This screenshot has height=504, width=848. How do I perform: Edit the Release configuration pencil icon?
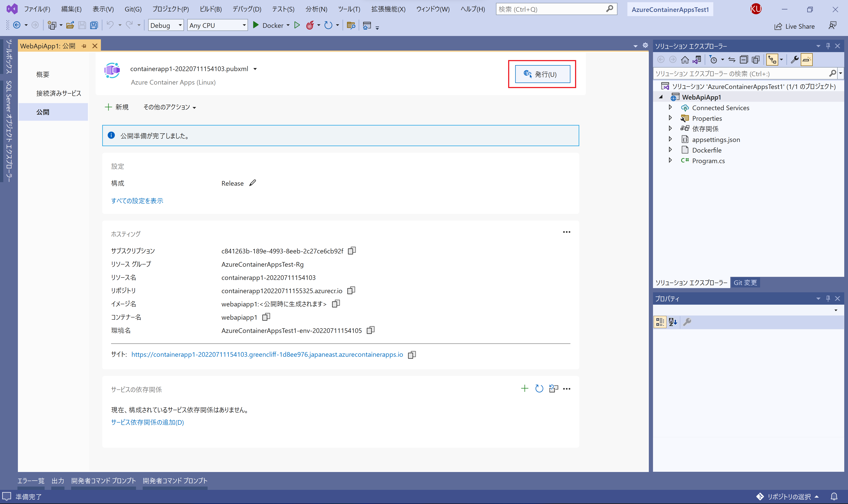(252, 183)
